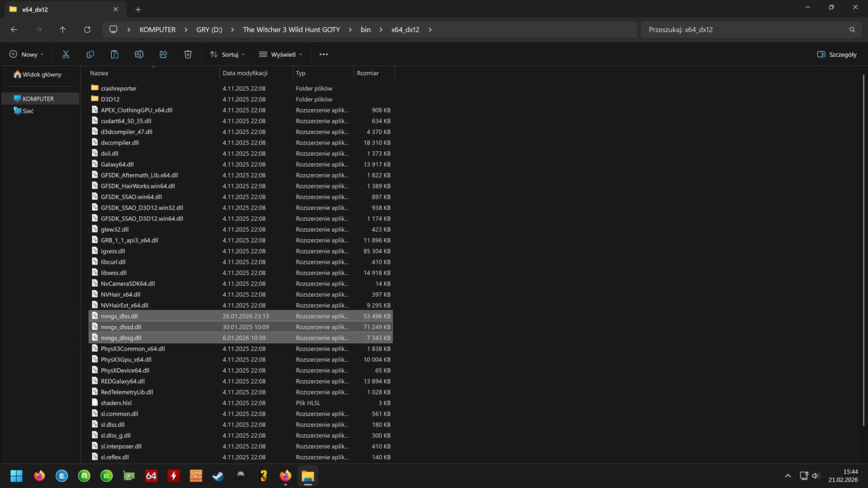Open Windows Start menu

[x=16, y=476]
